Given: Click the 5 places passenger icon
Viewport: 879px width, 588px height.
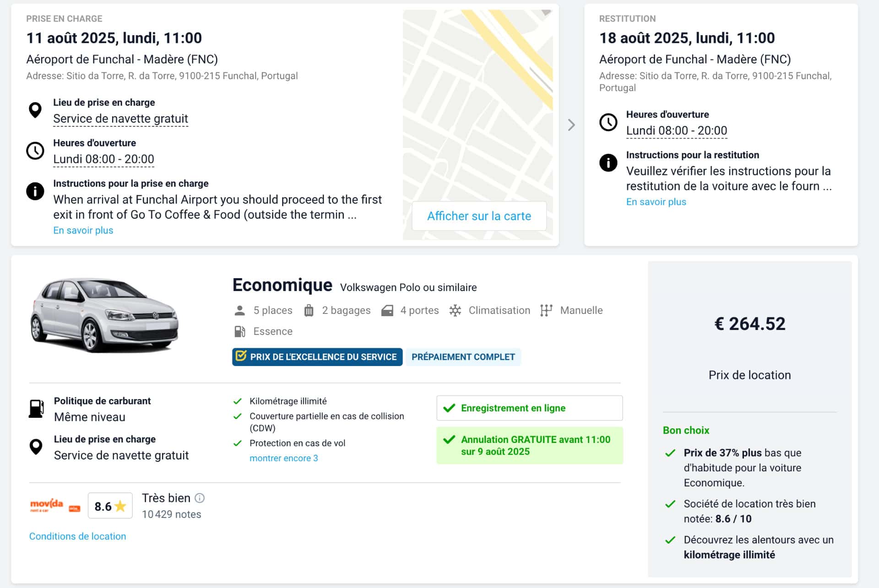Looking at the screenshot, I should [239, 311].
